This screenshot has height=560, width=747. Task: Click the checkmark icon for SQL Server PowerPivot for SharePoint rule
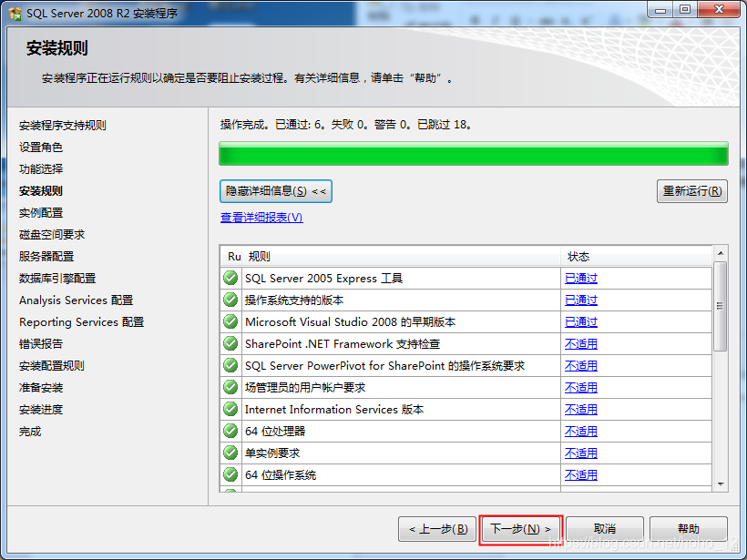point(230,365)
